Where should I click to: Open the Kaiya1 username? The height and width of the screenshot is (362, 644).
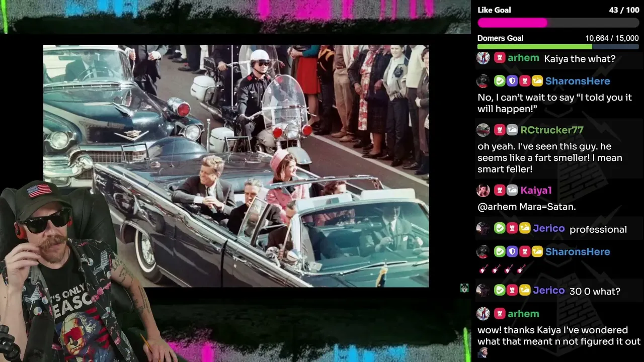tap(536, 190)
